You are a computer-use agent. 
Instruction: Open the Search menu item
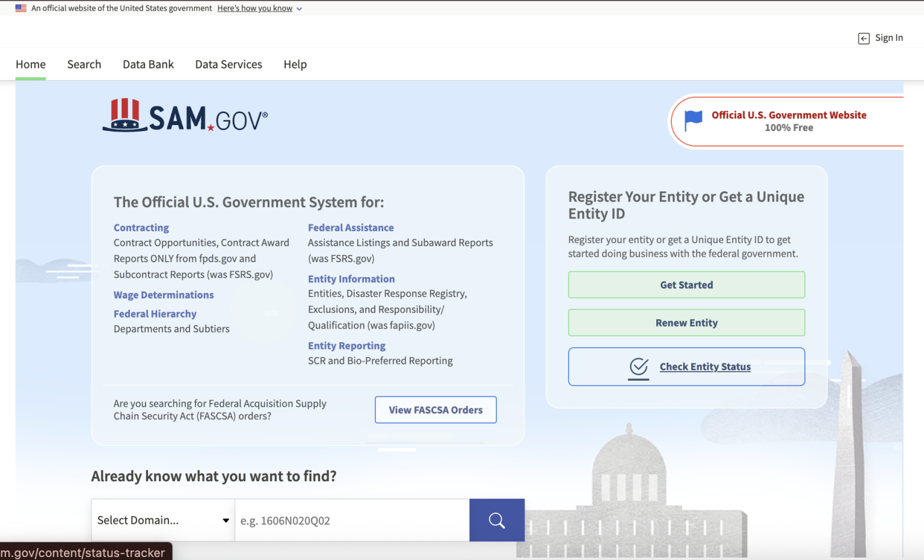click(x=84, y=64)
